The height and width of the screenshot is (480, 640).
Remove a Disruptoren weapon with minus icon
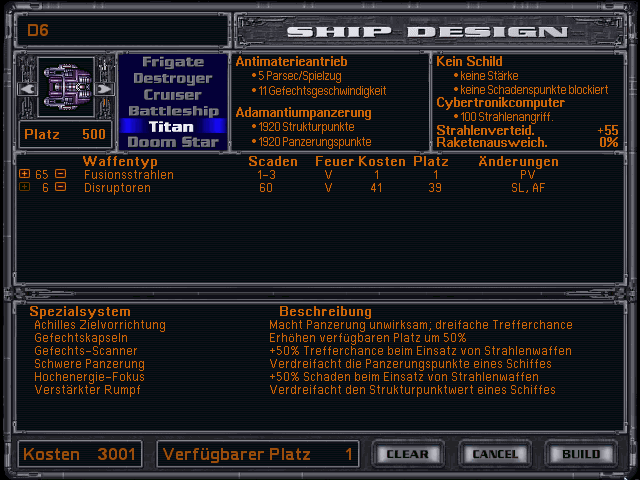(60, 188)
